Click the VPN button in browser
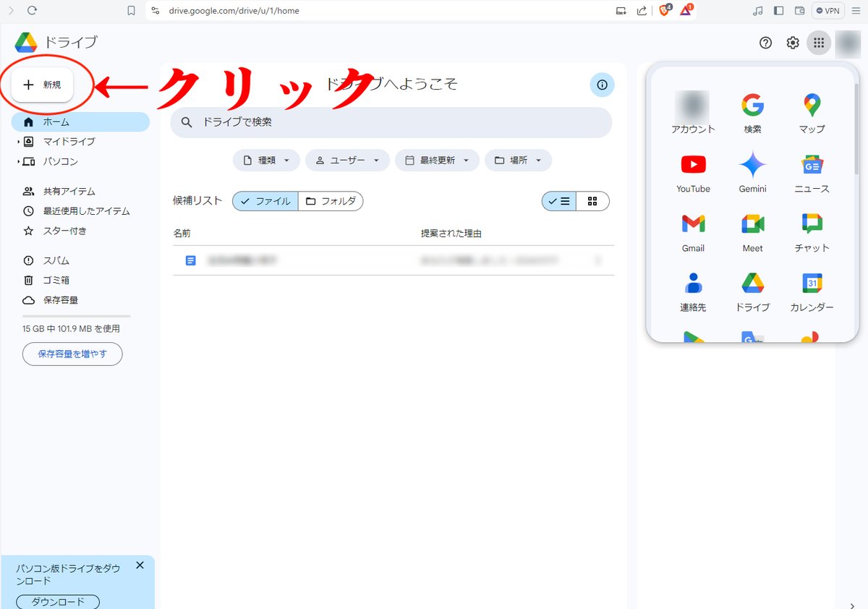 829,11
